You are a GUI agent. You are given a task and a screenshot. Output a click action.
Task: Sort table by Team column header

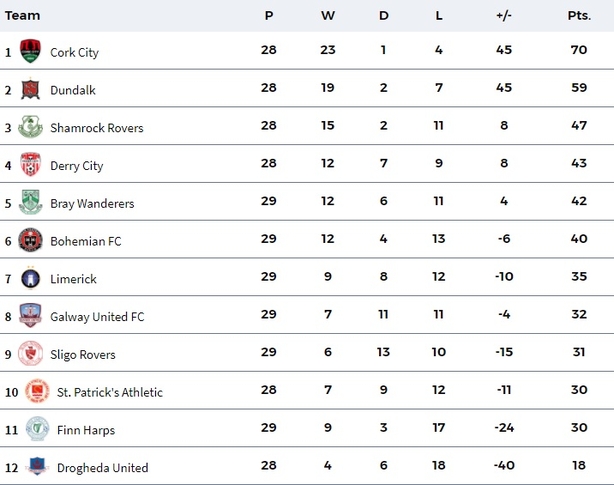23,15
